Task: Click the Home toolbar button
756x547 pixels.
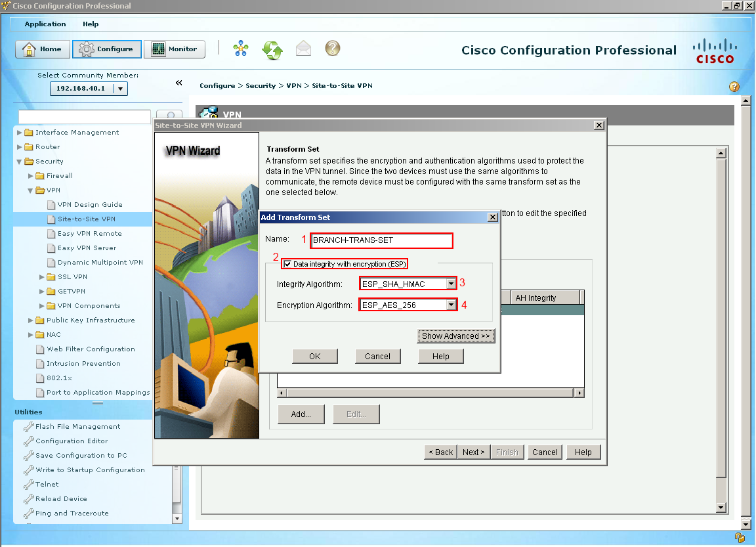Action: tap(43, 49)
